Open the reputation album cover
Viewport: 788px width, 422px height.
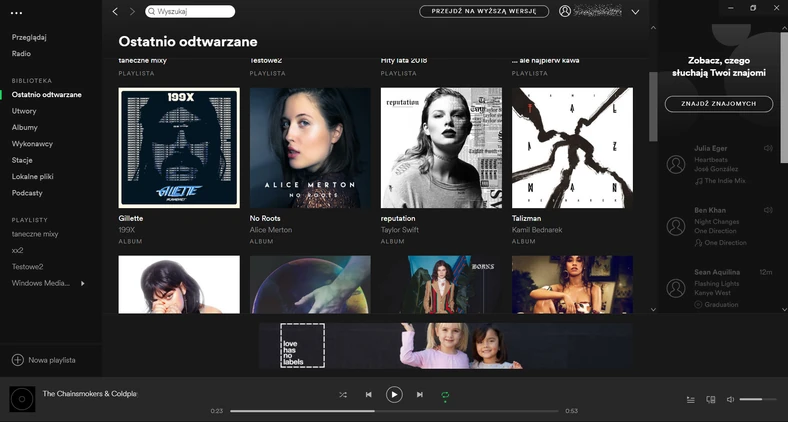click(441, 148)
